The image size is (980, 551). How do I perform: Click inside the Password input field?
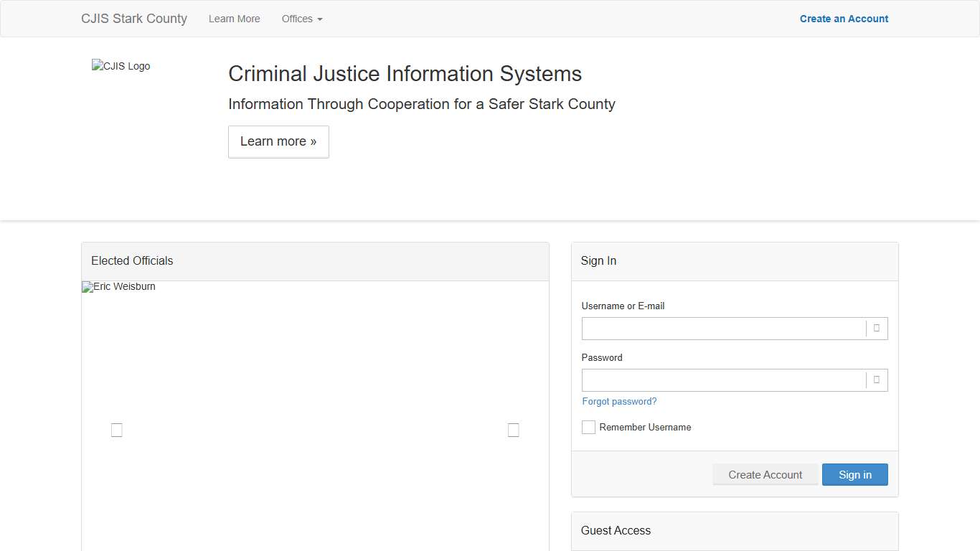pyautogui.click(x=723, y=380)
